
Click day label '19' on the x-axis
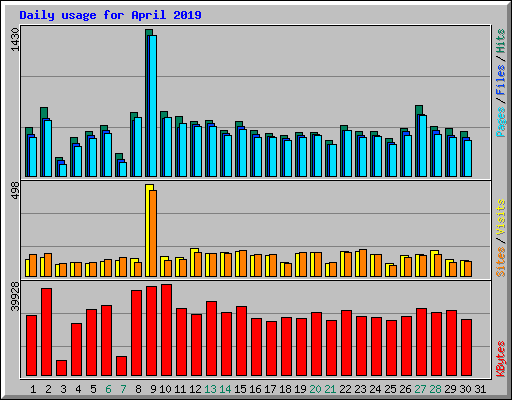coord(300,389)
